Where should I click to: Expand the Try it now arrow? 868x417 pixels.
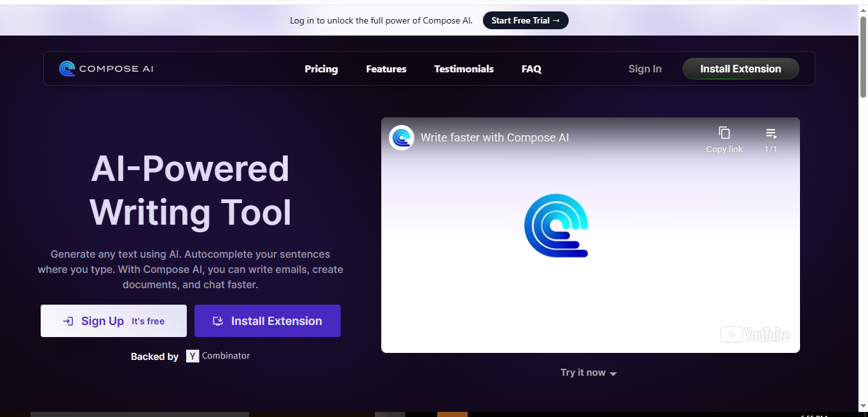[x=613, y=374]
